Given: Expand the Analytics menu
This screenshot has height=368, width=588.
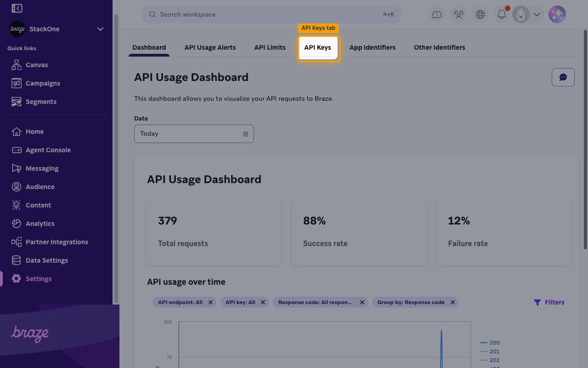Looking at the screenshot, I should tap(40, 224).
